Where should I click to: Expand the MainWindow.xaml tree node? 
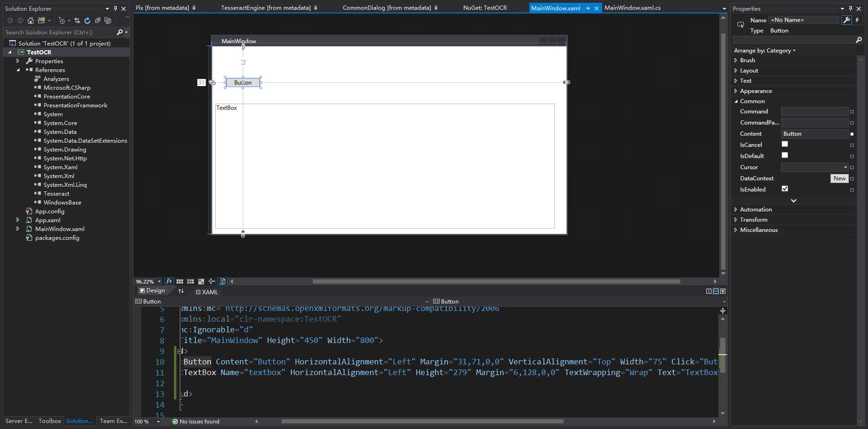coord(18,229)
